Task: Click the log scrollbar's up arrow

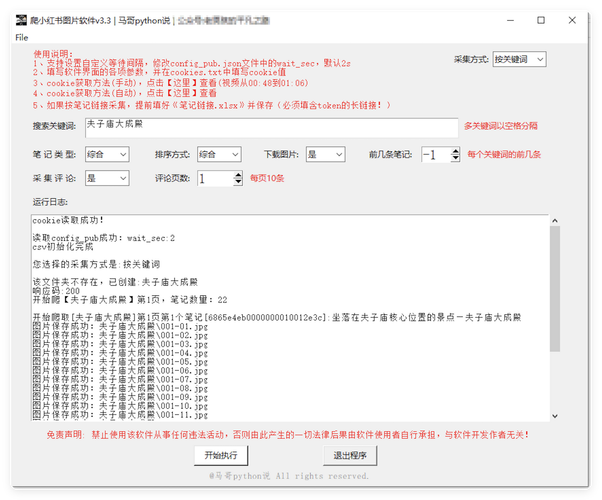Action: point(555,222)
